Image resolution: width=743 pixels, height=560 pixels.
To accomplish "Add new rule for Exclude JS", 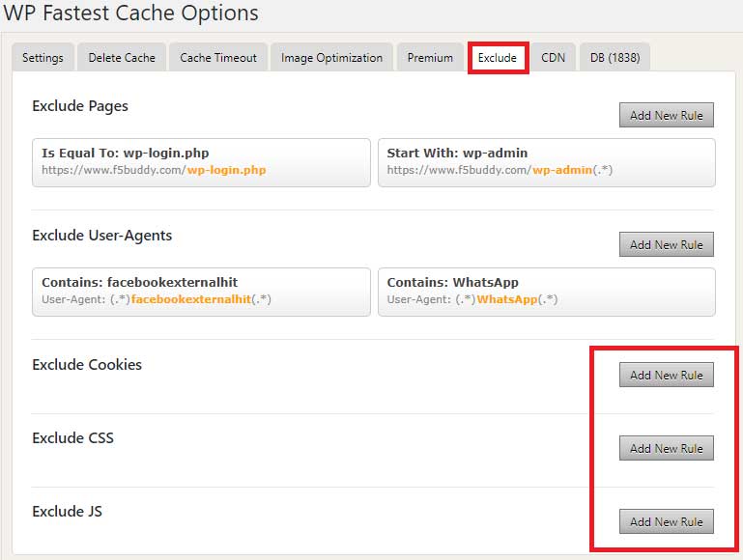I will tap(666, 521).
